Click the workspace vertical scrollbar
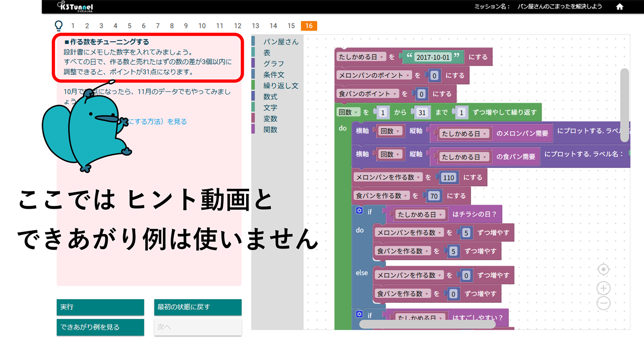This screenshot has height=346, width=644. (624, 99)
